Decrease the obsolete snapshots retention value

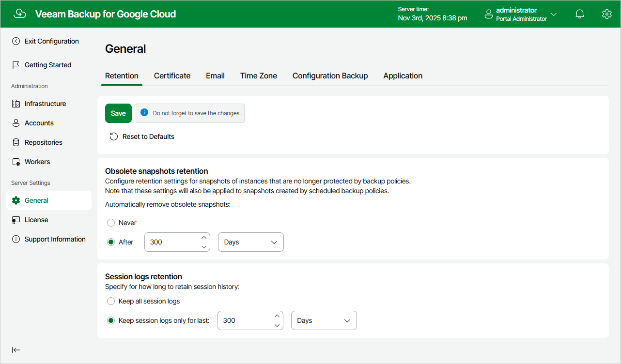click(203, 246)
